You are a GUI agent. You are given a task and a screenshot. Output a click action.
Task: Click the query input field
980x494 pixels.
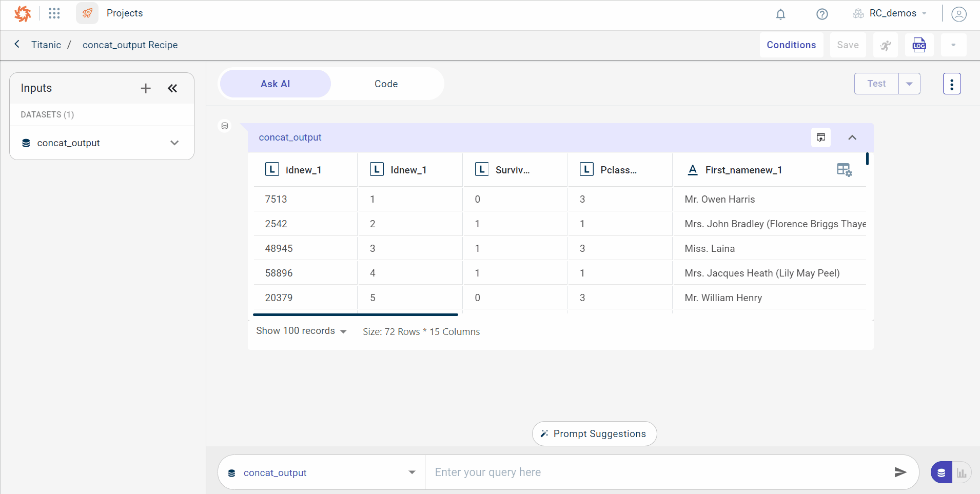[x=657, y=472]
